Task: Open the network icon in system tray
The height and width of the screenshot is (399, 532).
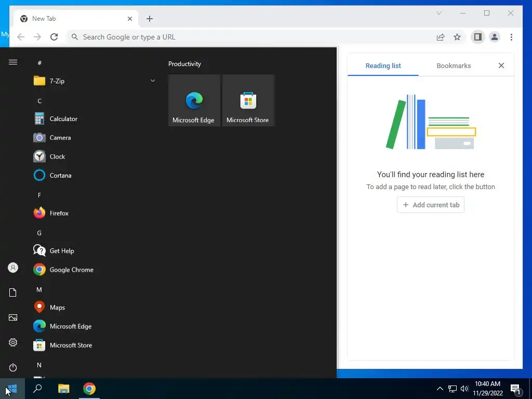Action: click(x=453, y=389)
